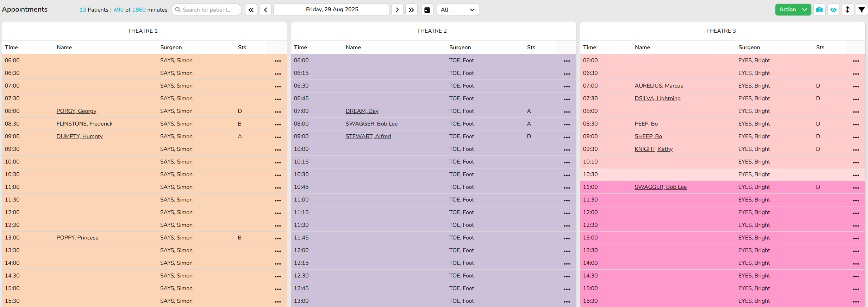868x307 pixels.
Task: Jump forward with double-right chevron button
Action: (411, 10)
